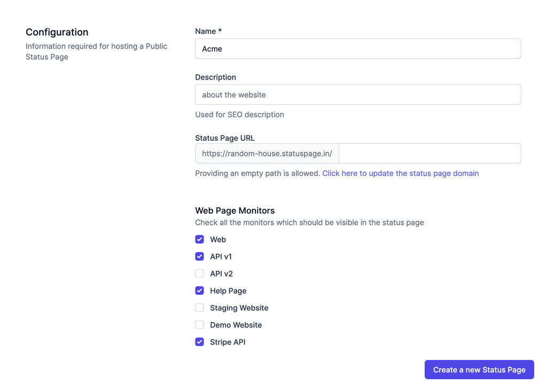
Task: Click Create a new Status Page button
Action: (x=479, y=370)
